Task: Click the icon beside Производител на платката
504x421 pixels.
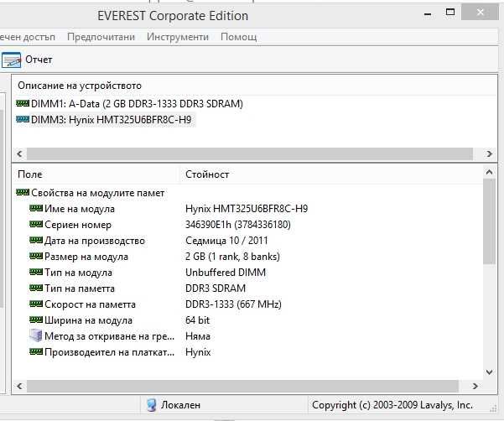Action: (x=36, y=352)
